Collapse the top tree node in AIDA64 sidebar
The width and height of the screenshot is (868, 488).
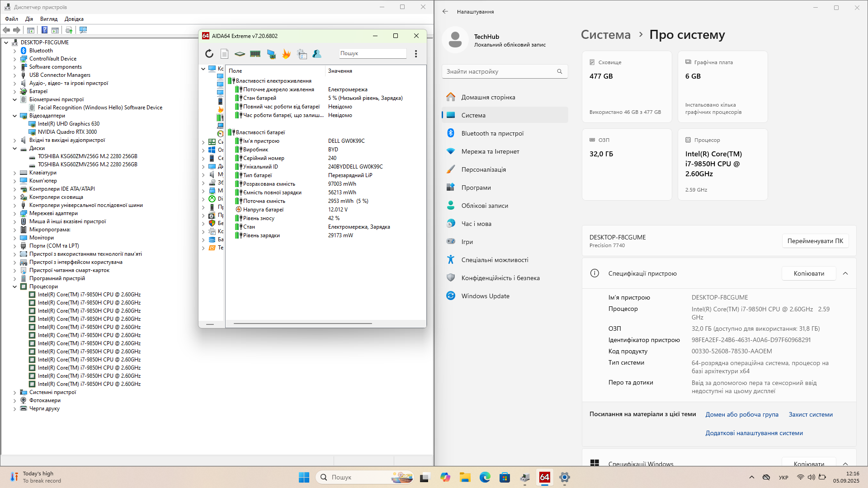coord(203,69)
